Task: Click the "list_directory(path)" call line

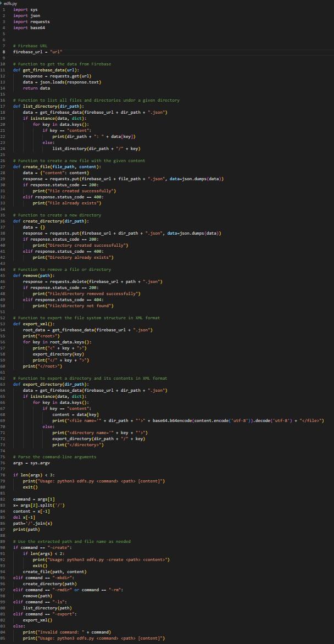Action: coord(47,608)
